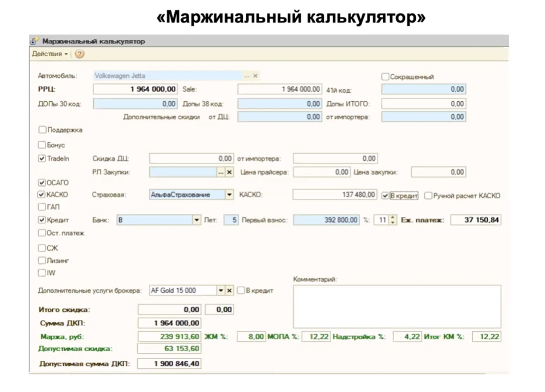Enable the ГАП checkbox
Viewport: 545px width, 392px height.
click(x=42, y=207)
